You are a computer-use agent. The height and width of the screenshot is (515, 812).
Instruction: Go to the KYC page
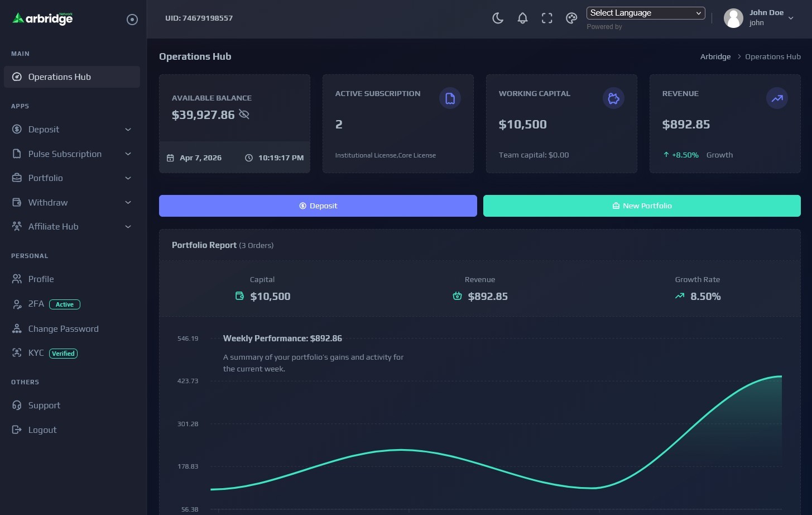(x=36, y=353)
